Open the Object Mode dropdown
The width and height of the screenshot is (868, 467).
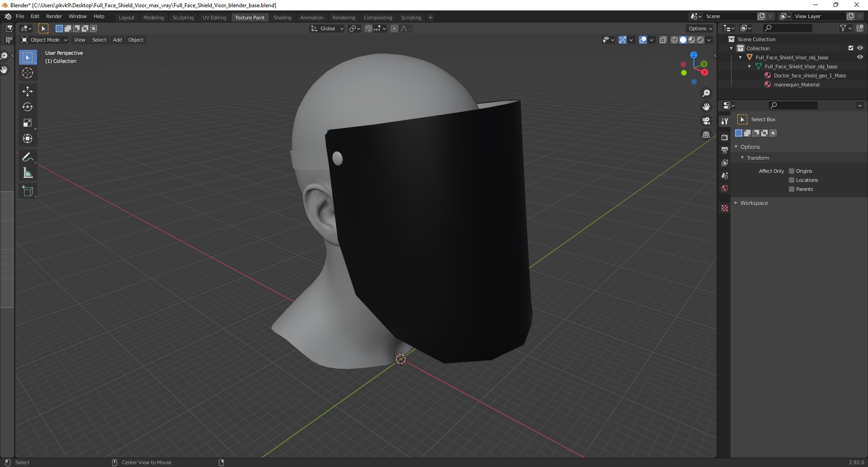(x=44, y=40)
